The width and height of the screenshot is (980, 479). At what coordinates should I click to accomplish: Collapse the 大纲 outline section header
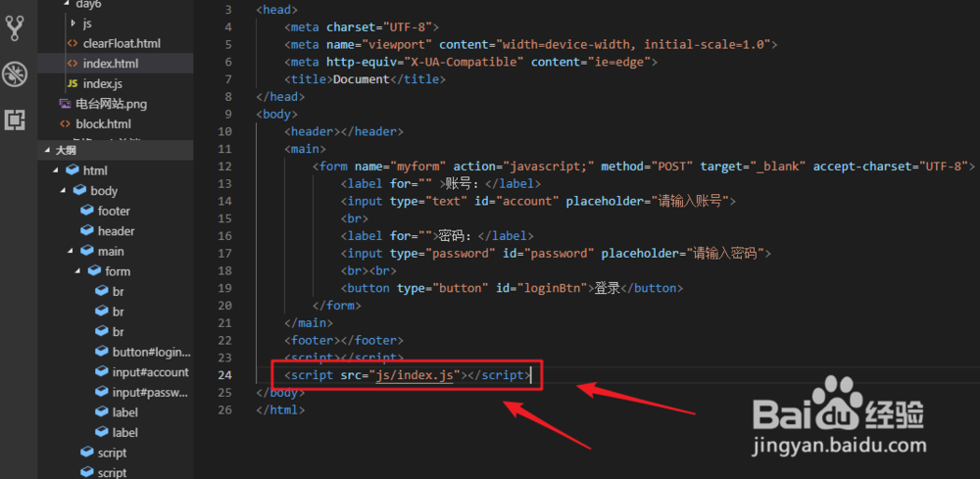[115, 151]
